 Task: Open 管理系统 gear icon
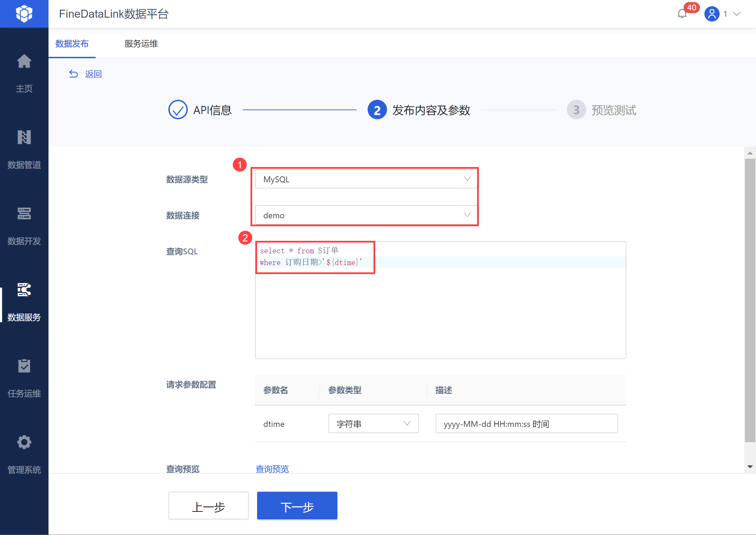(24, 443)
